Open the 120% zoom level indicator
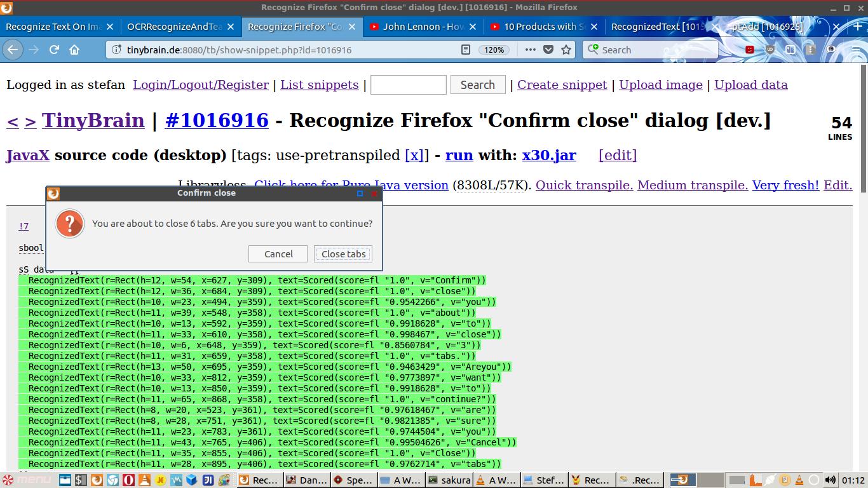The width and height of the screenshot is (868, 488). [494, 50]
